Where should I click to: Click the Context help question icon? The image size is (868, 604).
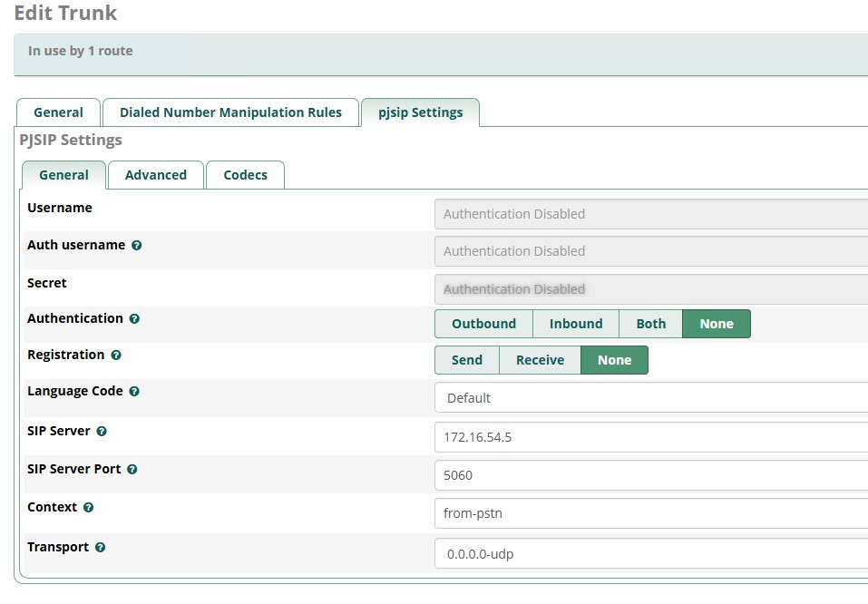point(88,508)
